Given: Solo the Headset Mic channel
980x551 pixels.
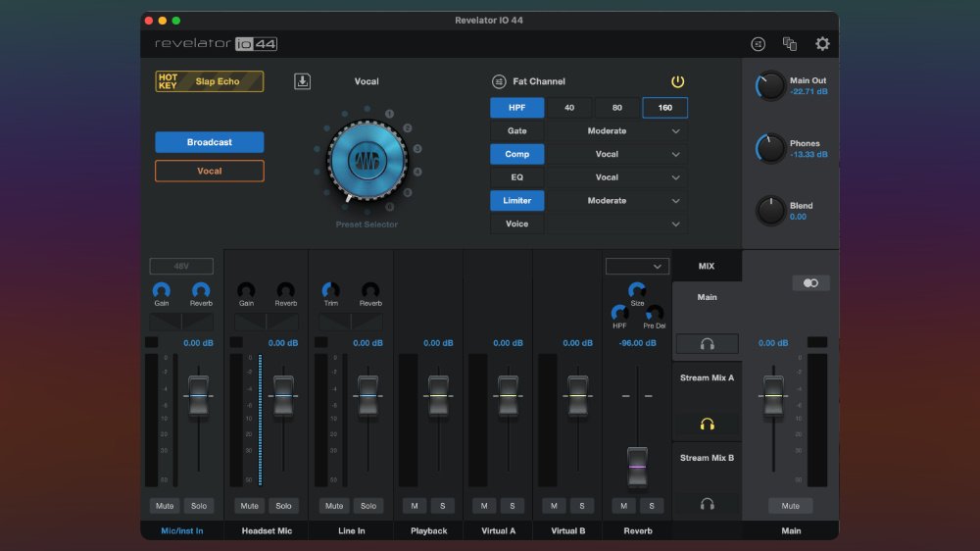Looking at the screenshot, I should click(x=284, y=505).
